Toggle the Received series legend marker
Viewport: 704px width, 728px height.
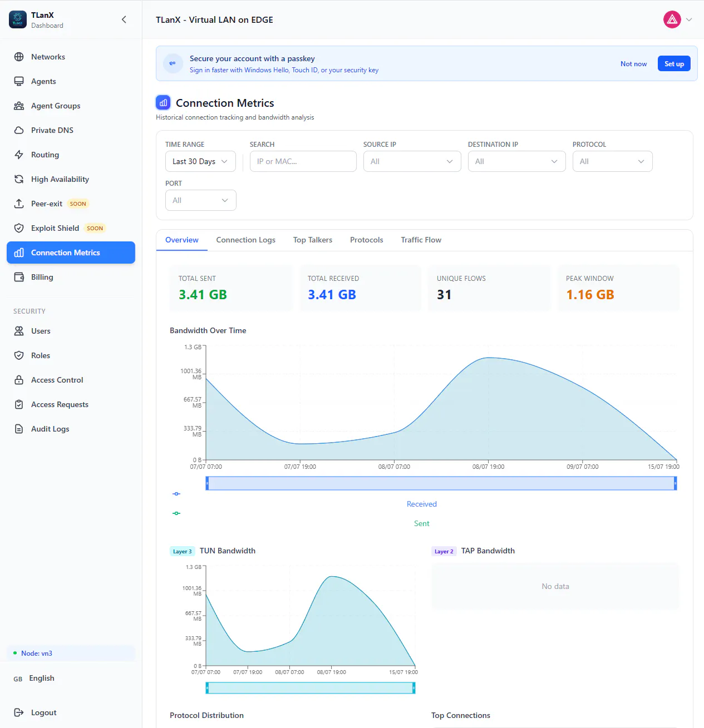click(x=176, y=494)
